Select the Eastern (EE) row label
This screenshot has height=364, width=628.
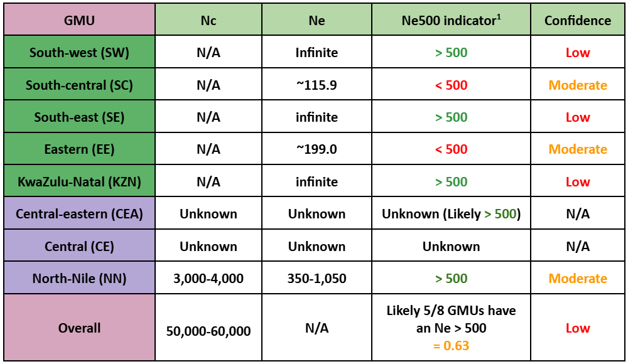(79, 149)
